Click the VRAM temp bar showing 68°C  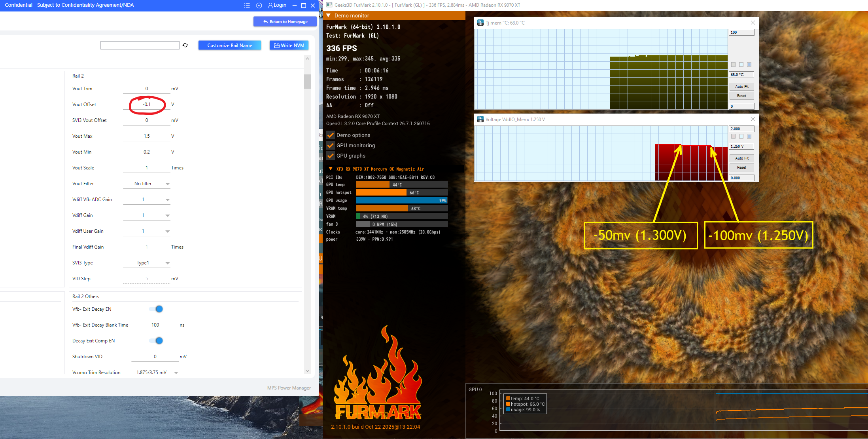(x=402, y=209)
